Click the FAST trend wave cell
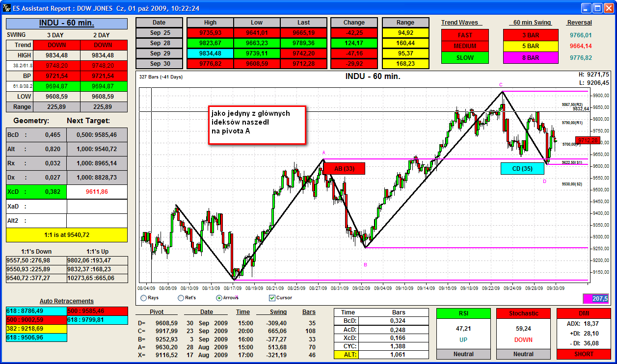Screen dimensions: 617x364 pos(465,35)
